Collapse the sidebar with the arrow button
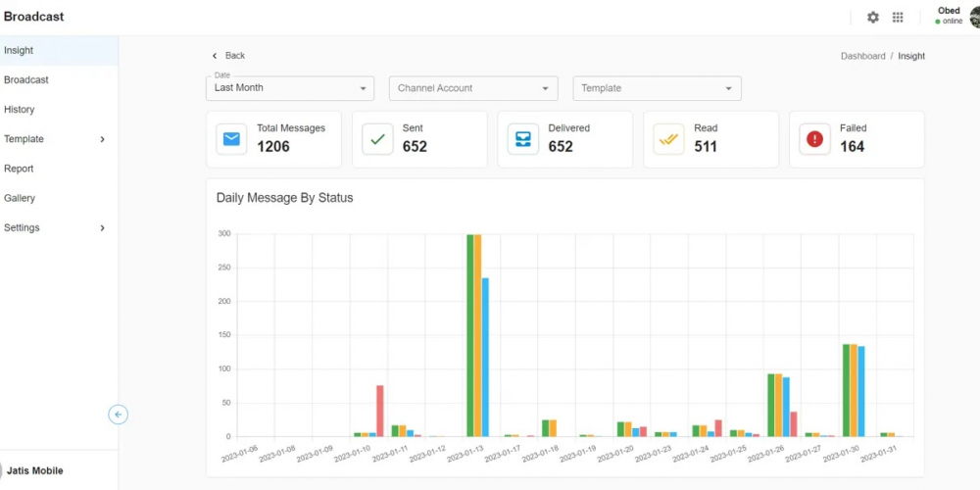980x490 pixels. tap(118, 415)
